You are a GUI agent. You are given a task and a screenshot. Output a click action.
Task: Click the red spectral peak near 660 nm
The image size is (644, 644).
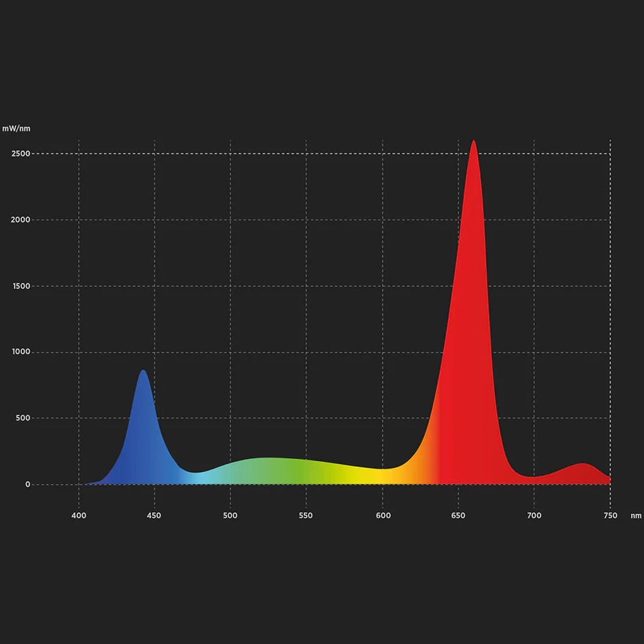[474, 206]
